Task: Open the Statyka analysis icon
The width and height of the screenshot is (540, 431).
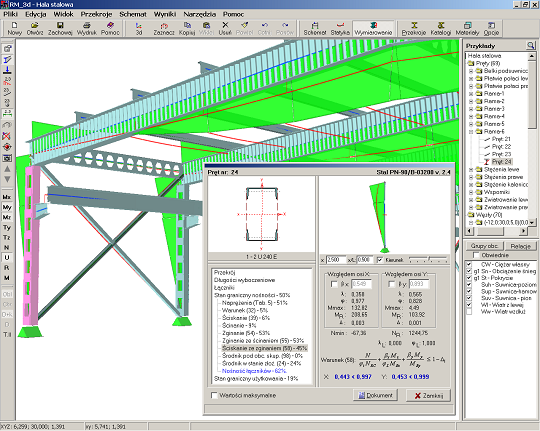Action: click(x=340, y=28)
